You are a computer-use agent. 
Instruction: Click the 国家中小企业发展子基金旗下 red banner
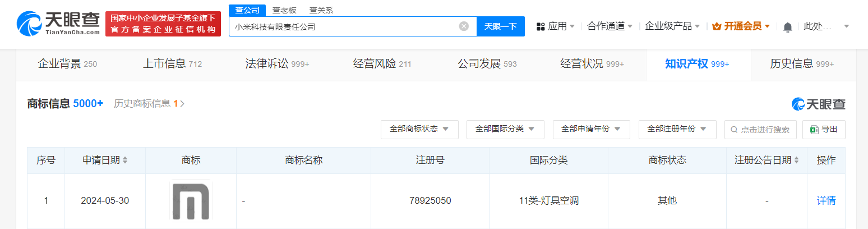click(x=163, y=24)
